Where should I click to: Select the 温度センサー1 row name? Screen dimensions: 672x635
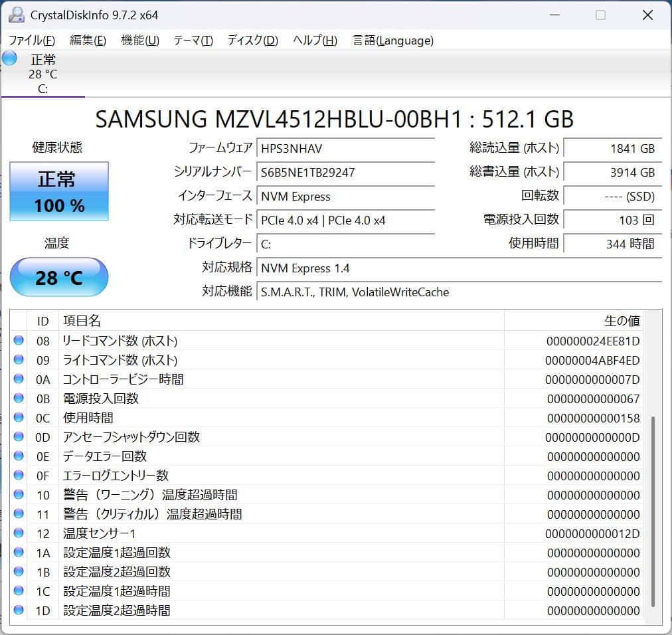point(99,533)
